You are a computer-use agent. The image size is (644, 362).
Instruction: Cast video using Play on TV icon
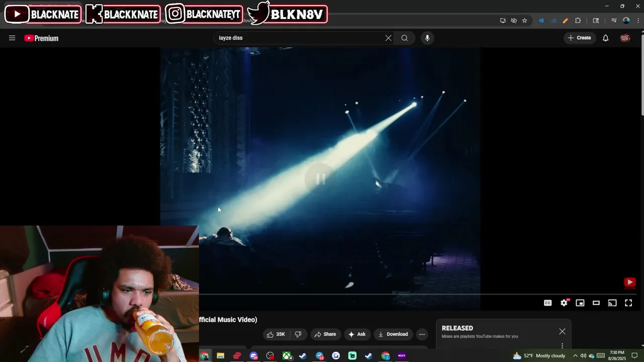click(612, 303)
